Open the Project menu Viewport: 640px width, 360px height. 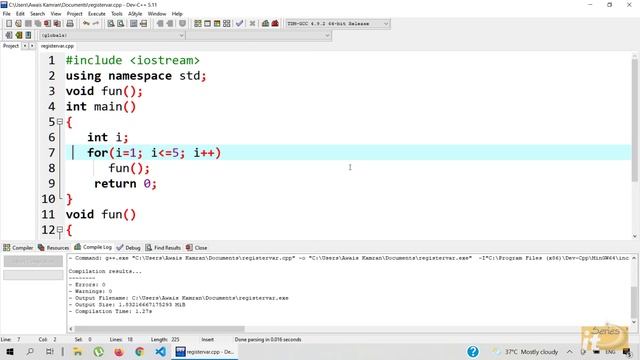[x=74, y=14]
